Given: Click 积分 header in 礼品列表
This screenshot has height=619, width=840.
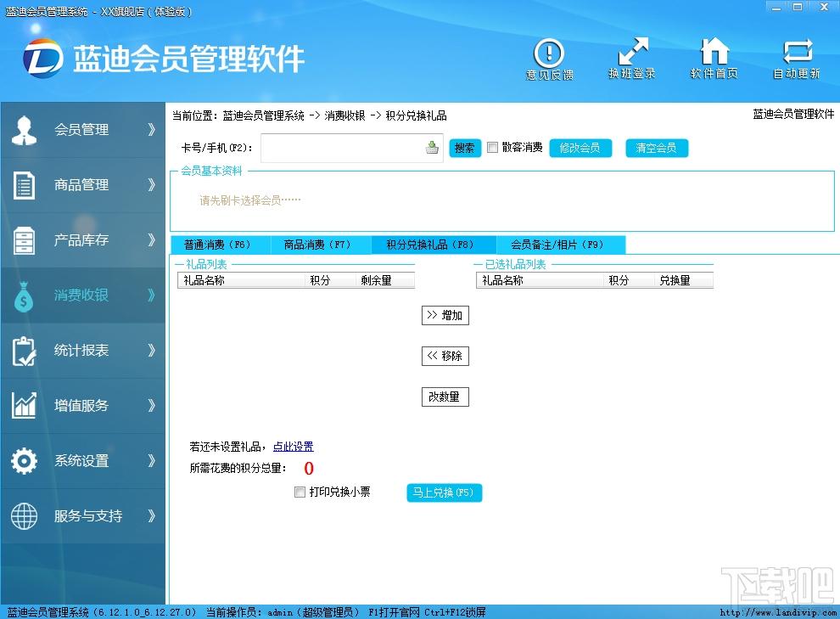Looking at the screenshot, I should coord(330,280).
